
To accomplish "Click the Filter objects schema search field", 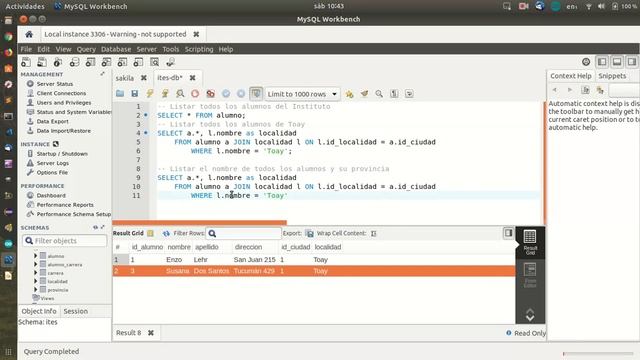I will (x=65, y=241).
